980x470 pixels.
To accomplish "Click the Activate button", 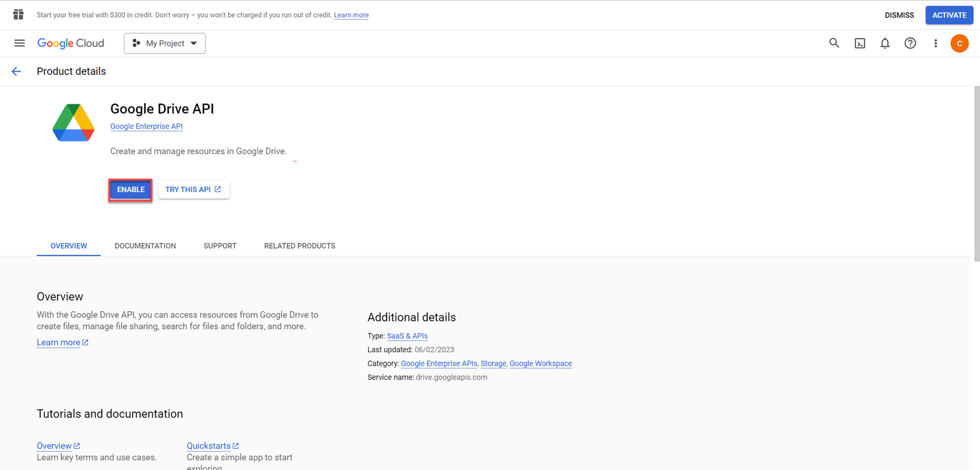I will pyautogui.click(x=949, y=15).
